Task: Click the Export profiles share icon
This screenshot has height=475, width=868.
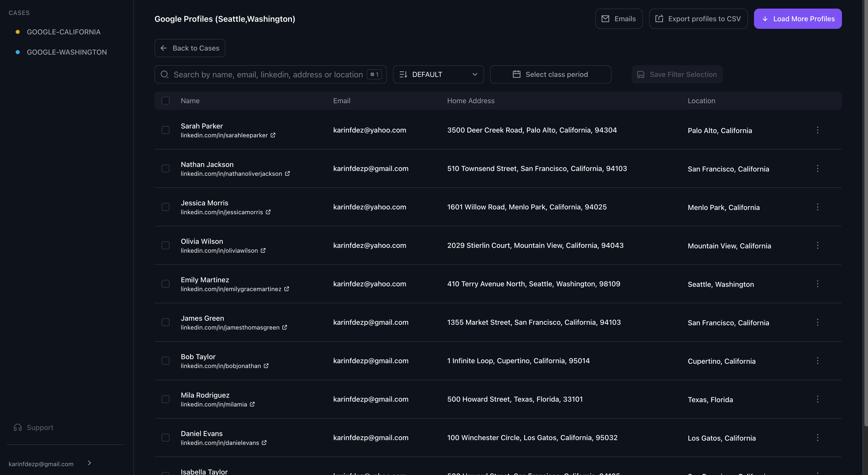Action: point(659,18)
